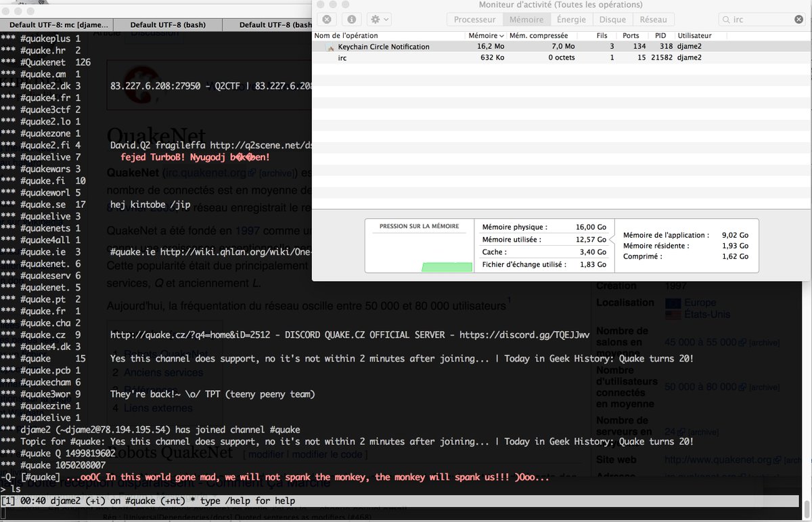The height and width of the screenshot is (522, 812).
Task: Click the #quake.se 17 channel line
Action: coord(43,204)
